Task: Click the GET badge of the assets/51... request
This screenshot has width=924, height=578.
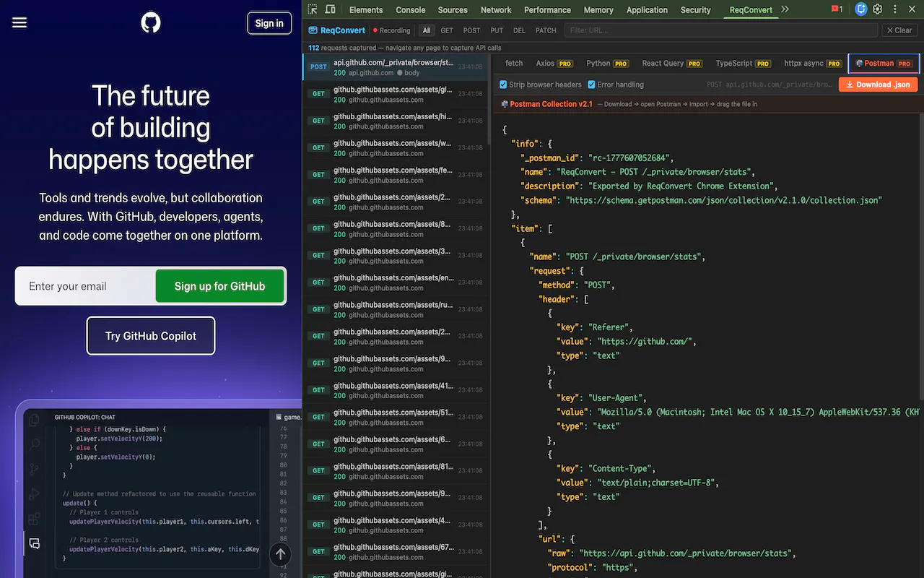Action: tap(318, 417)
